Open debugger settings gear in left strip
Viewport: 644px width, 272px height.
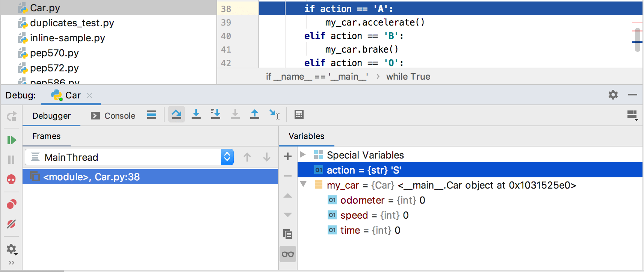coord(12,249)
